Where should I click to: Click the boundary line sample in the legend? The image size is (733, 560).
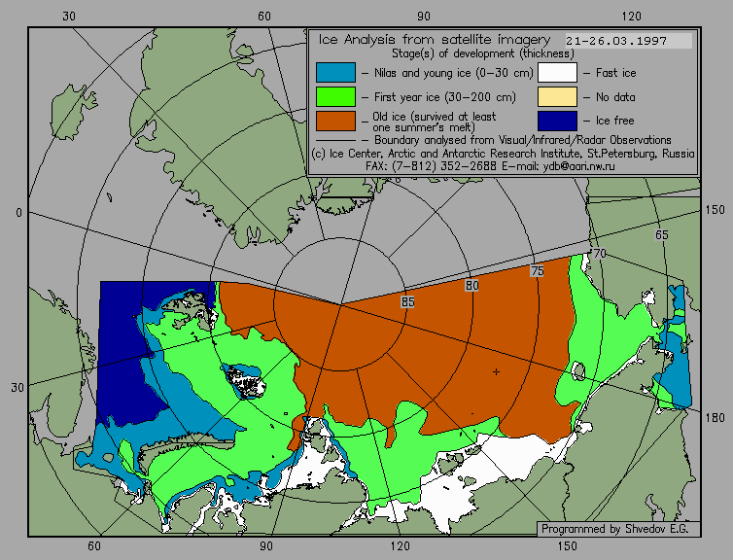tap(335, 140)
